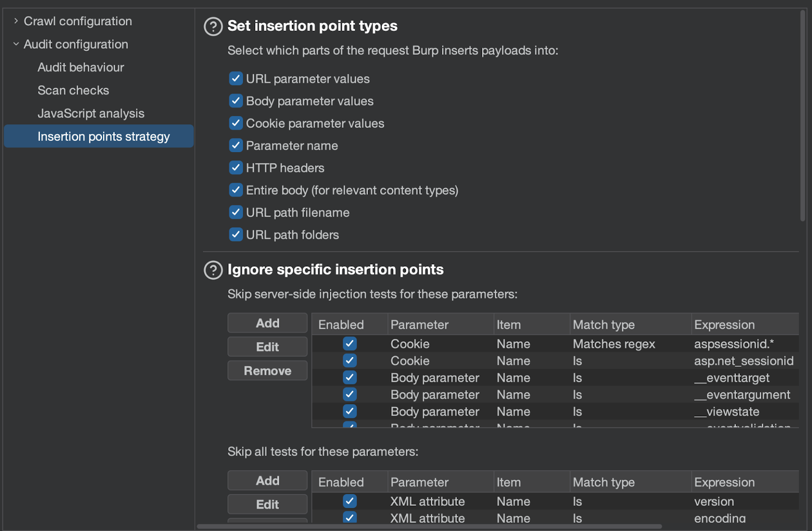Collapse Audit configuration section
The image size is (812, 531).
[16, 45]
